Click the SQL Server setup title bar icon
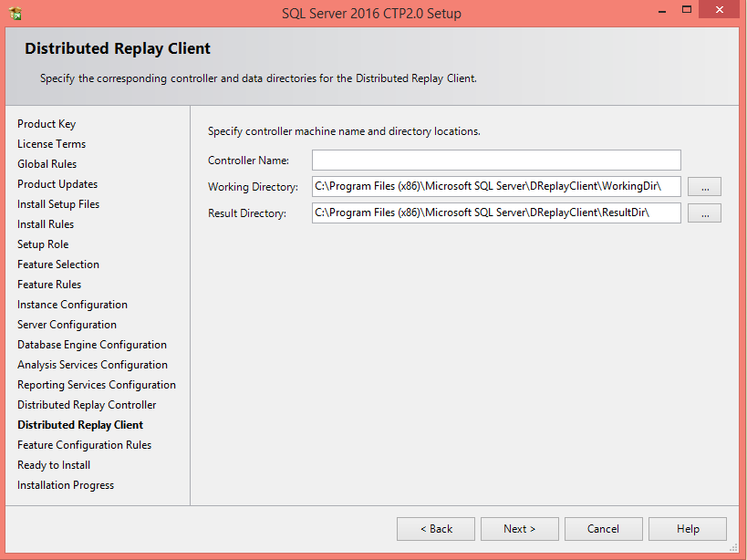 coord(16,13)
